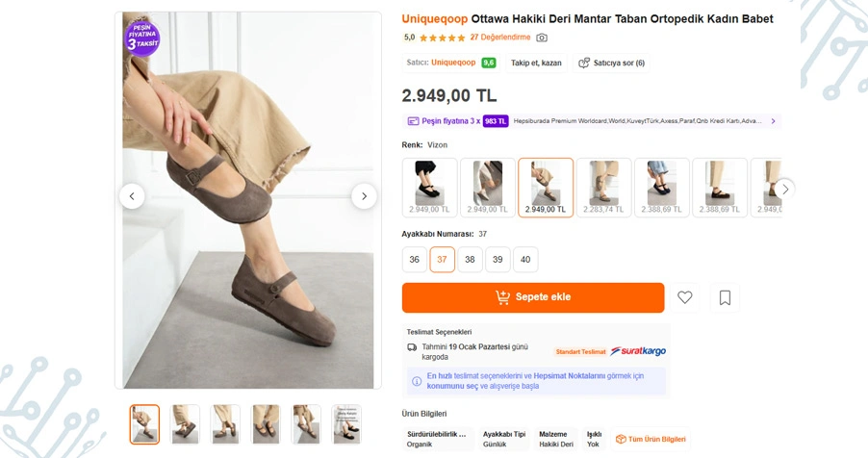Click the delivery truck icon
This screenshot has height=458, width=868.
413,346
